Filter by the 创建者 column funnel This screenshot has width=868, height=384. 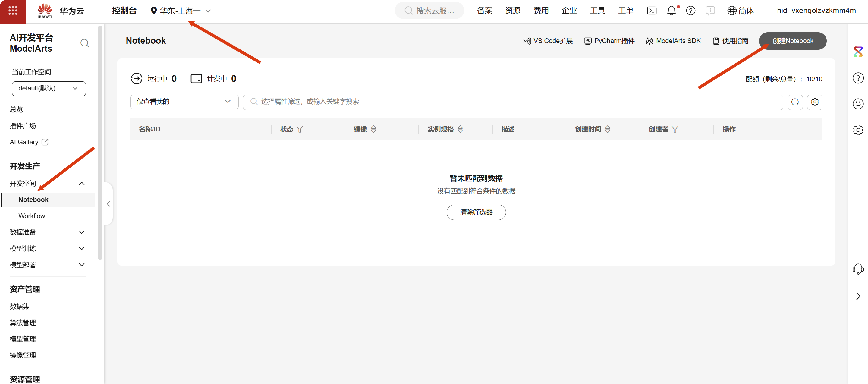click(675, 129)
